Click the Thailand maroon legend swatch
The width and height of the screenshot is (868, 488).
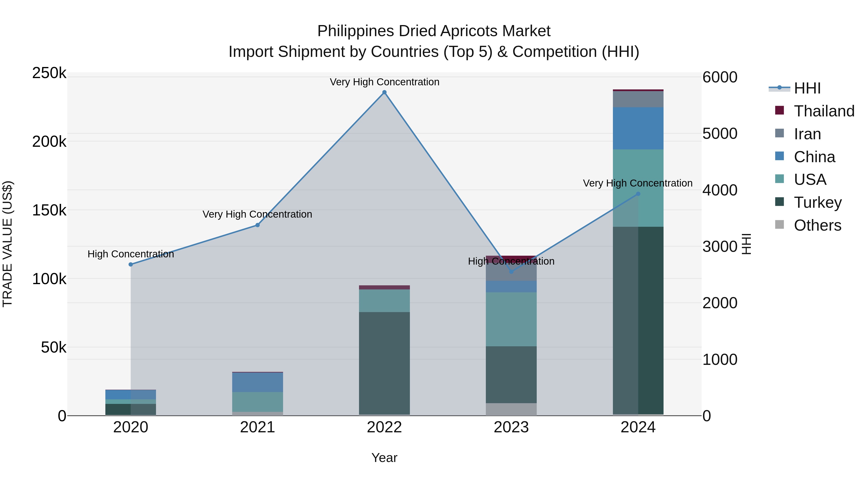click(779, 110)
